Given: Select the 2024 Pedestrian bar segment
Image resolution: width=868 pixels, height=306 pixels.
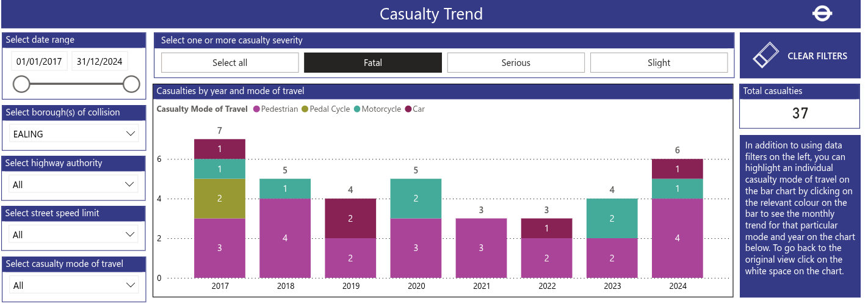Looking at the screenshot, I should 676,238.
